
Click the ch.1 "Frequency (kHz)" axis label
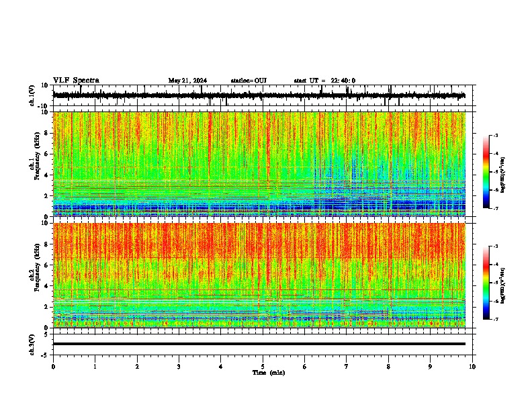37,156
